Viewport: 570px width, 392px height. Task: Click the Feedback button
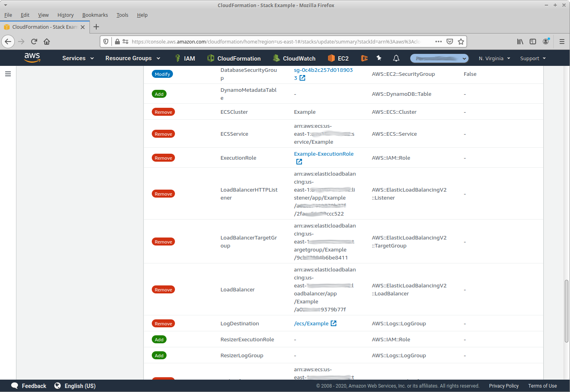[28, 386]
